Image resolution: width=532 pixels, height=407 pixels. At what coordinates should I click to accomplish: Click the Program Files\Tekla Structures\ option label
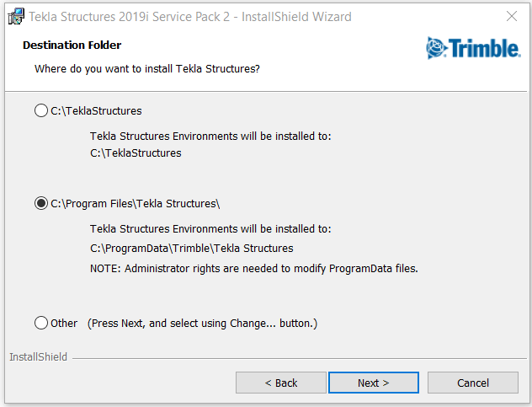(x=135, y=204)
